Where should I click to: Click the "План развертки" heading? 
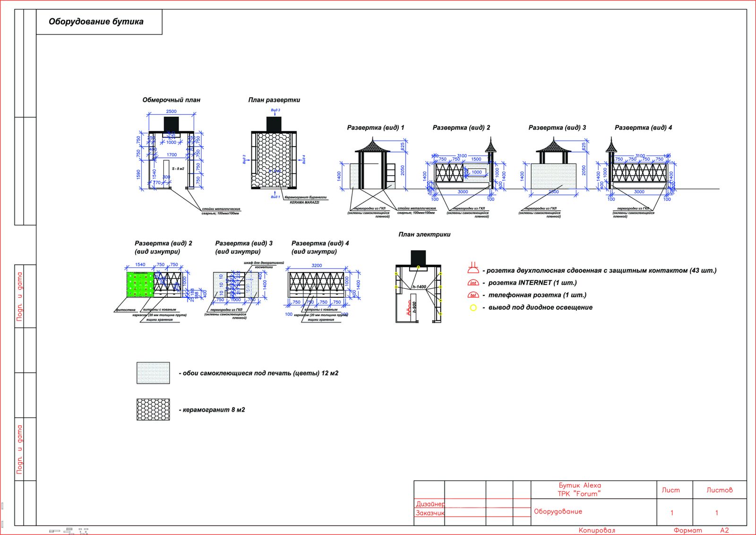[x=274, y=100]
